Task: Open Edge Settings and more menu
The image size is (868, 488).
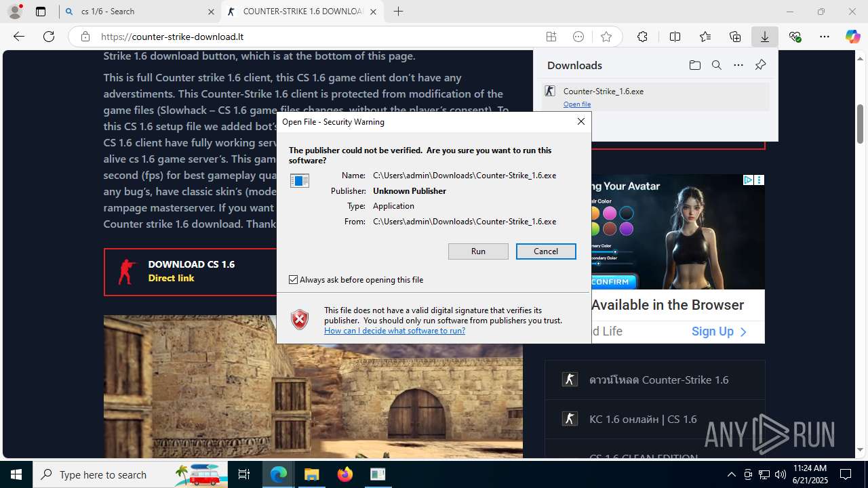Action: (x=825, y=37)
